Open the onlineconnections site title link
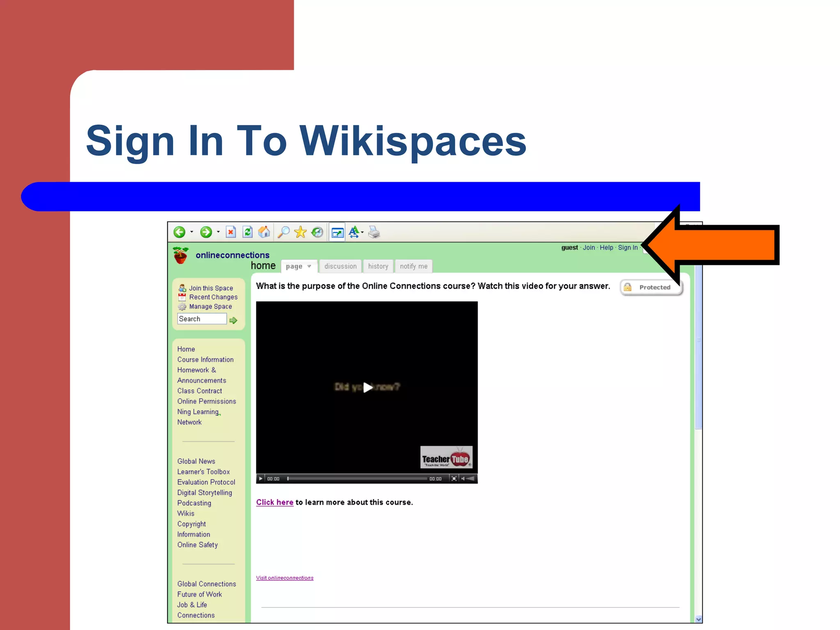 [x=233, y=255]
